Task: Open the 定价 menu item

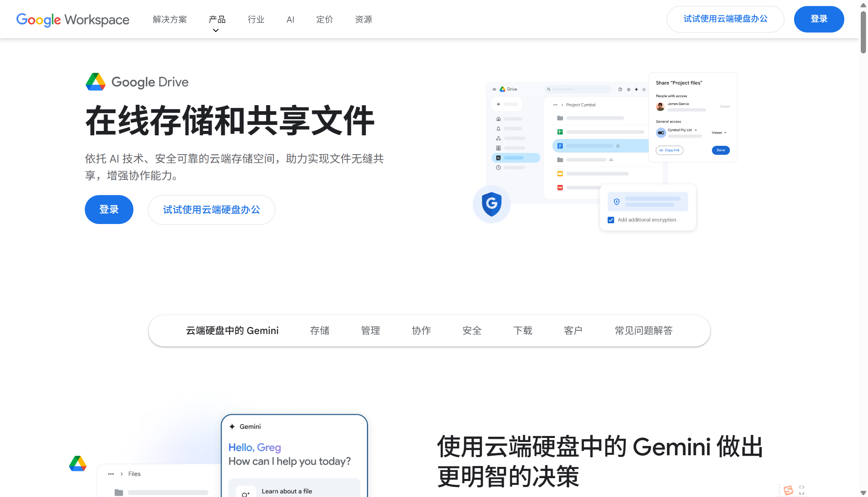Action: [324, 19]
